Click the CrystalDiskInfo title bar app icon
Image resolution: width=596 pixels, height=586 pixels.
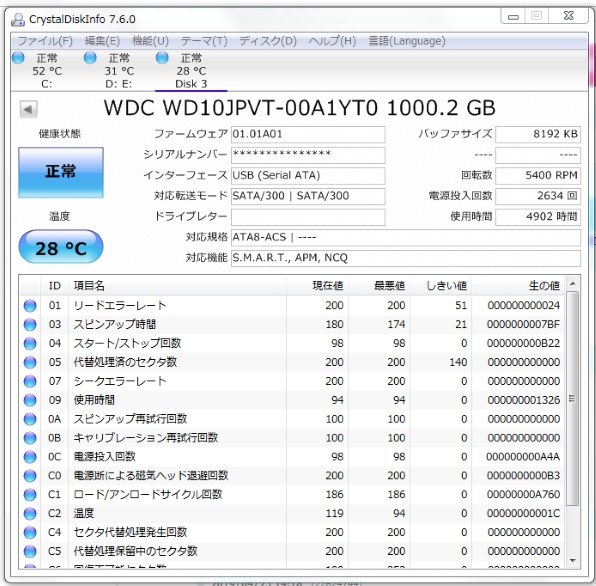(17, 19)
